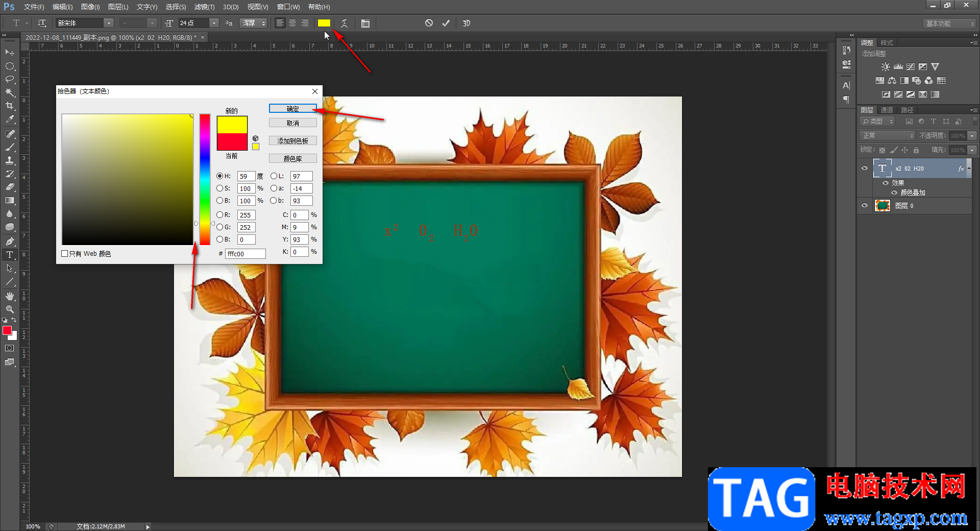Click the yellow text color swatch
Image resolution: width=980 pixels, height=531 pixels.
pos(324,23)
